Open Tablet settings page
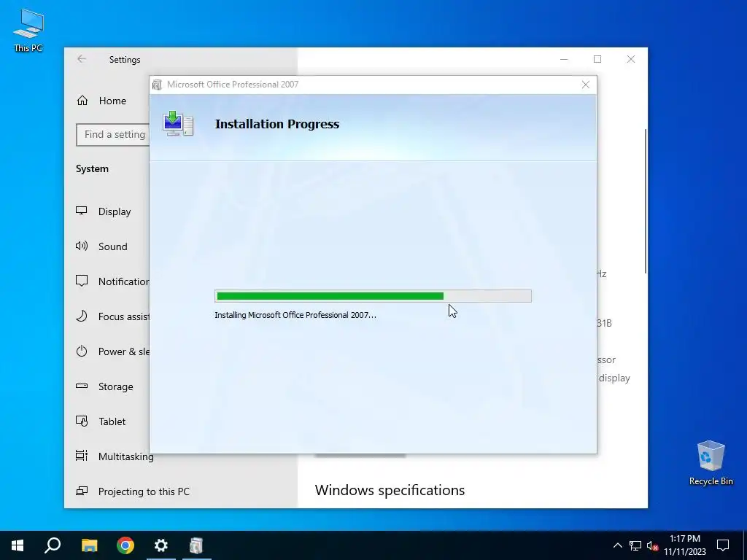This screenshot has width=747, height=560. [112, 421]
